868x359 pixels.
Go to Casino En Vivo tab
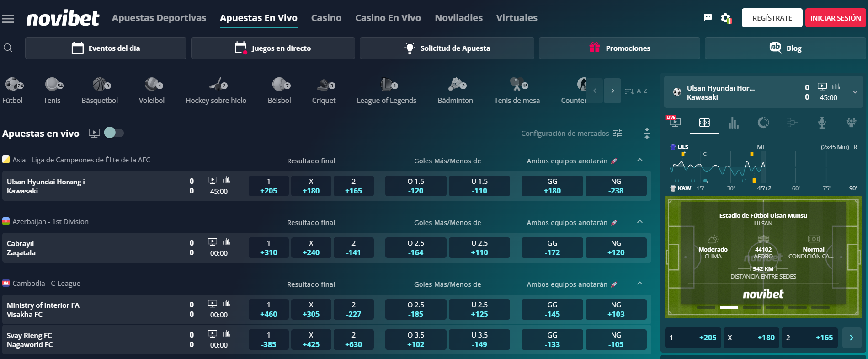tap(388, 18)
